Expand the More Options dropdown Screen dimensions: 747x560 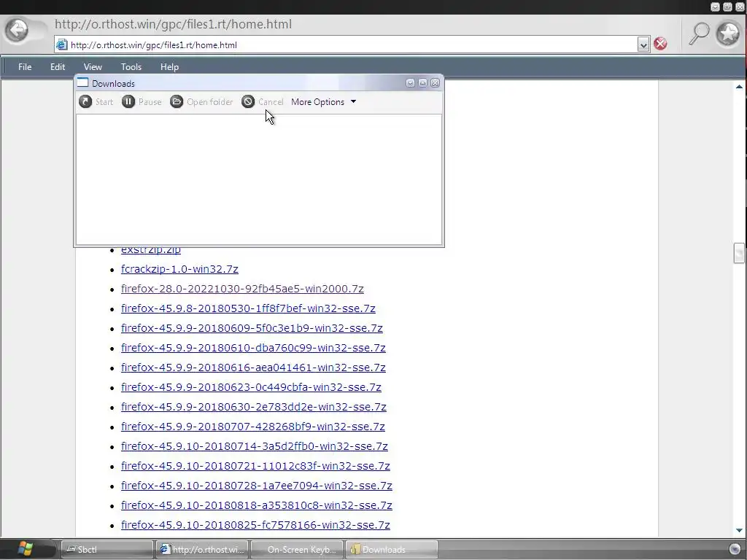coord(354,101)
